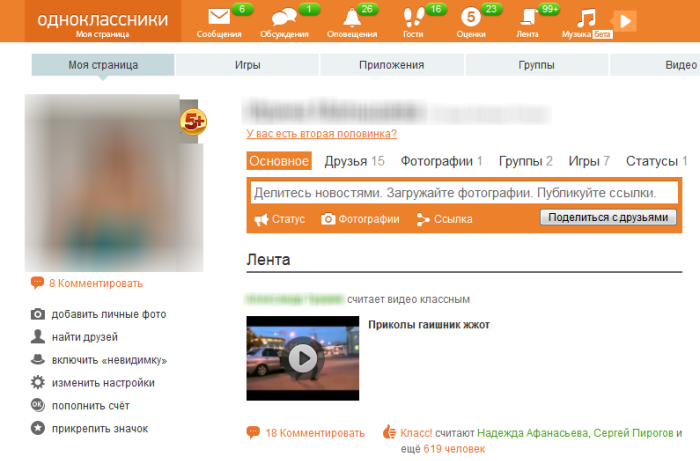Viewport: 700px width, 461px height.
Task: Enable «невидимку» mode
Action: (x=109, y=360)
